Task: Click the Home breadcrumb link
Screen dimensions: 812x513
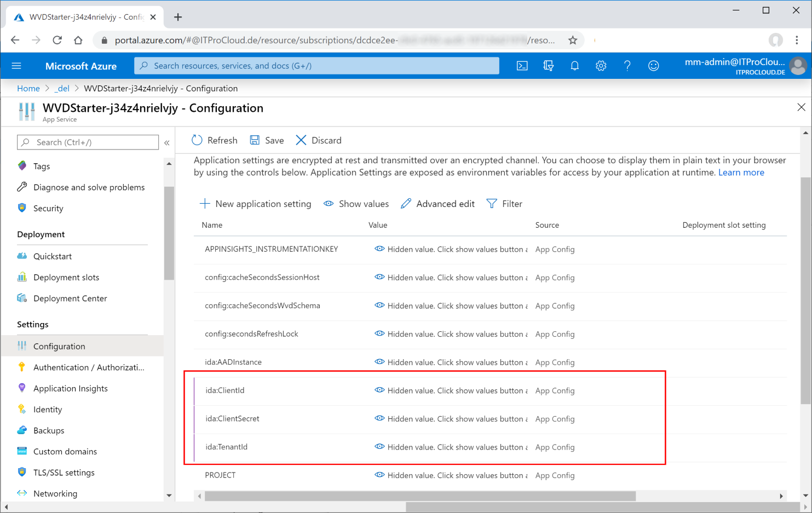Action: (28, 88)
